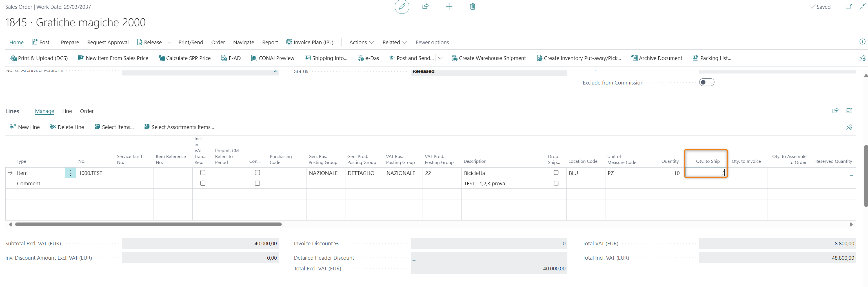
Task: Click New Line in Lines section
Action: pos(25,127)
